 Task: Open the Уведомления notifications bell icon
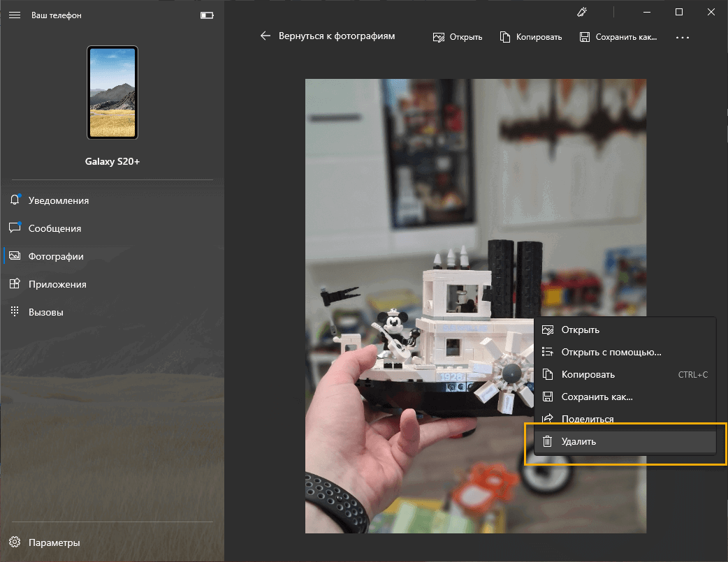[x=15, y=200]
